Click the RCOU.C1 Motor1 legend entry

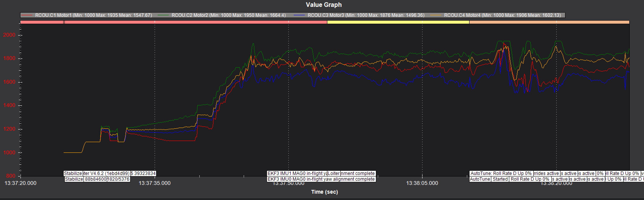click(93, 15)
